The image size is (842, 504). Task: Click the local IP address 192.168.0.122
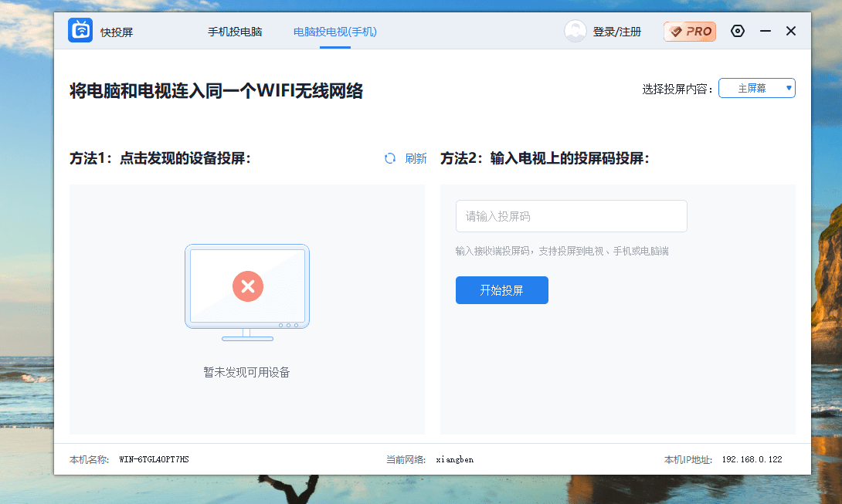[752, 459]
